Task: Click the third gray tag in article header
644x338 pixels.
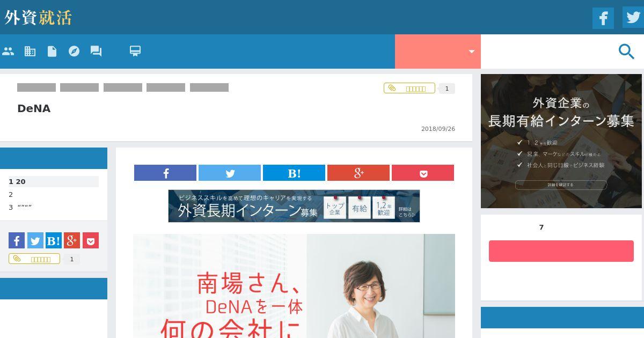Action: (123, 87)
